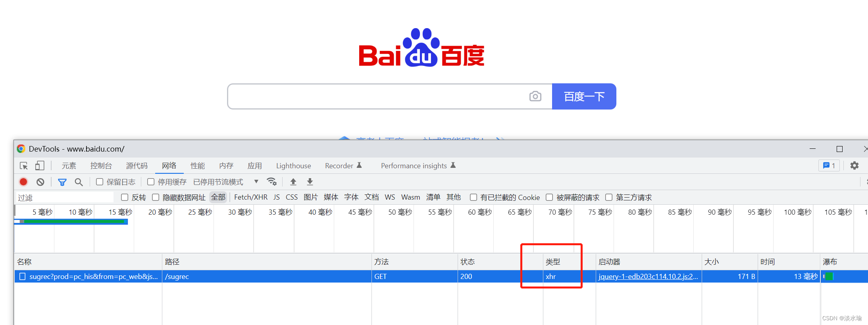Click the camera image search icon
This screenshot has width=868, height=325.
(535, 96)
